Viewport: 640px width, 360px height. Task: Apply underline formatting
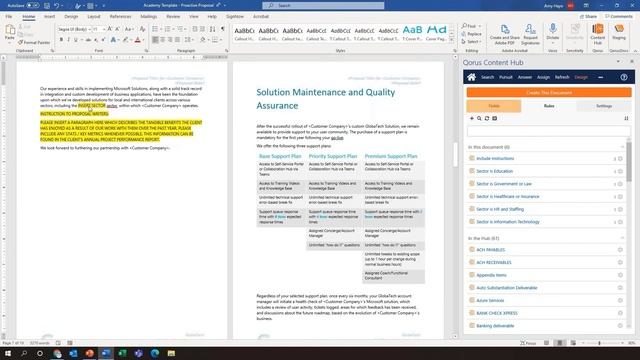(76, 40)
